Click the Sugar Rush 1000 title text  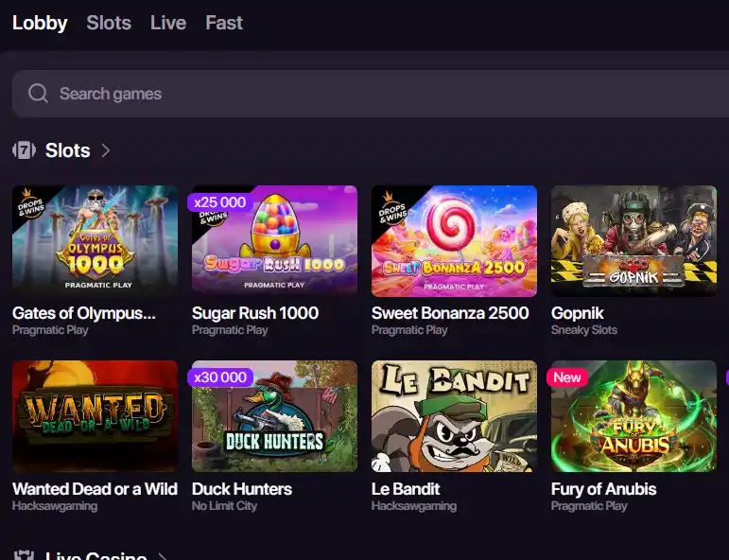[254, 313]
